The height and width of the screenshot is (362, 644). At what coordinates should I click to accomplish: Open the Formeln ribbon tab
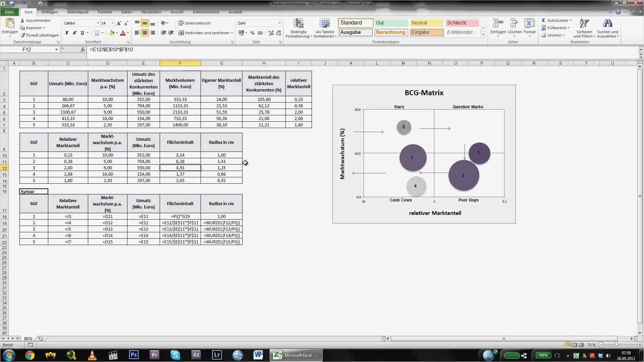click(x=105, y=12)
